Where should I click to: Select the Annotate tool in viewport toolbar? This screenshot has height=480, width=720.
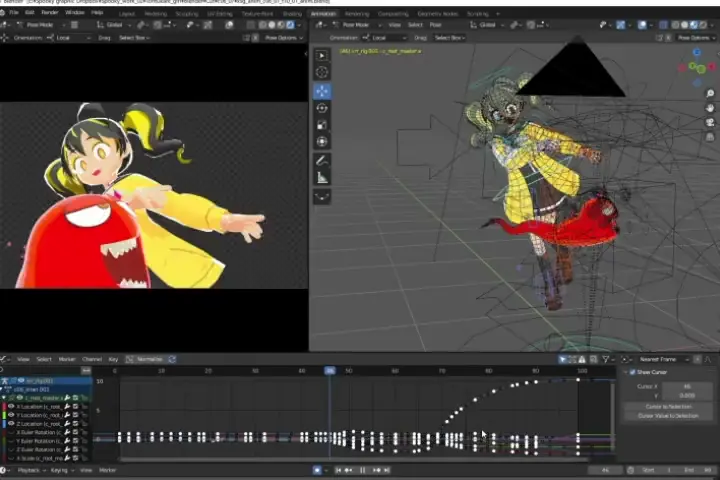point(322,160)
